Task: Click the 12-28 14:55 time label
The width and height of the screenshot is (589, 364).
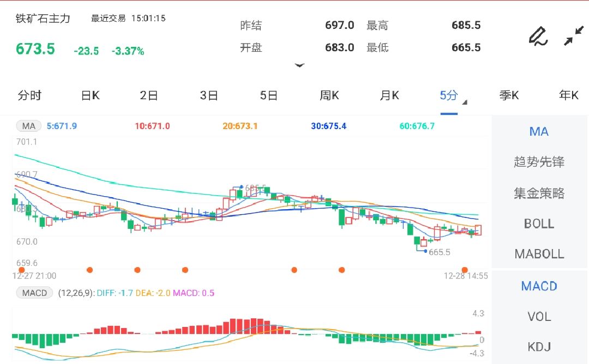Action: pos(466,276)
